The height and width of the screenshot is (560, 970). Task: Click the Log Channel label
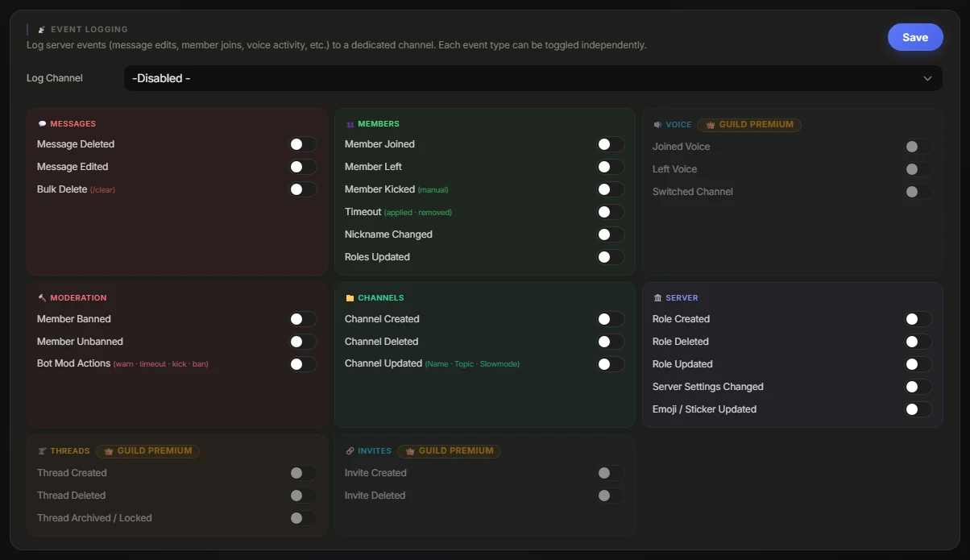click(x=55, y=78)
